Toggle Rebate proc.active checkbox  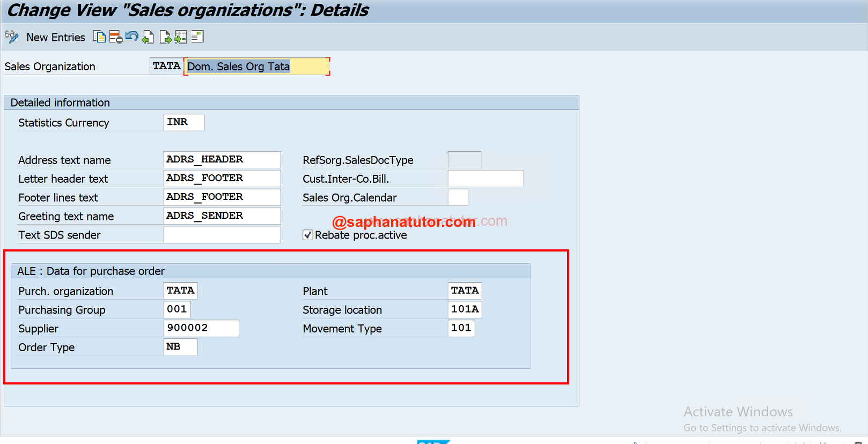tap(308, 235)
